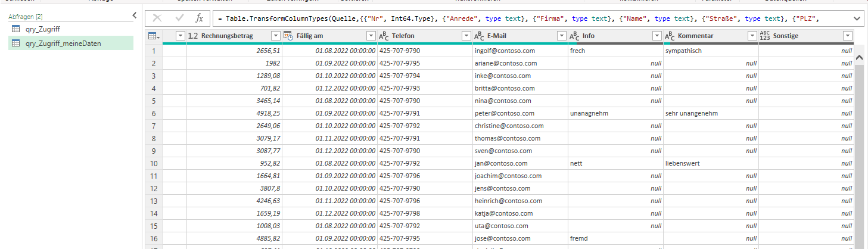Viewport: 868px width, 249px height.
Task: Click the Fällig am column header
Action: point(321,36)
